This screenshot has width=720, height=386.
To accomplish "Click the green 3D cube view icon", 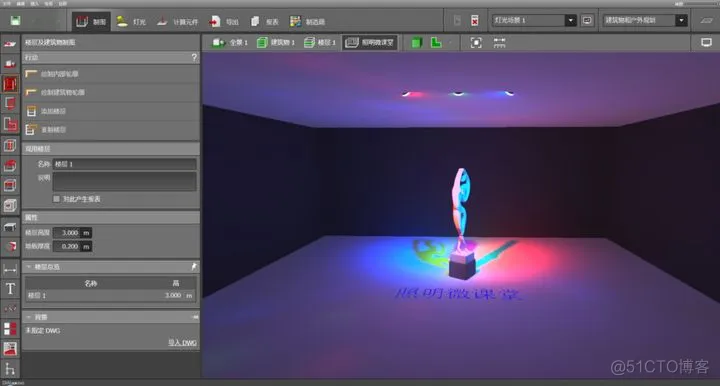I will (x=416, y=43).
